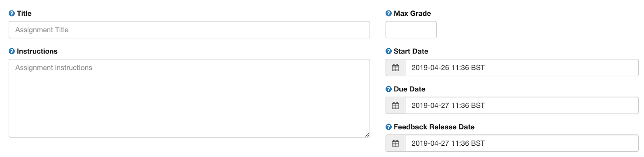Open Feedback Release Date help icon
Image resolution: width=644 pixels, height=157 pixels.
(388, 127)
